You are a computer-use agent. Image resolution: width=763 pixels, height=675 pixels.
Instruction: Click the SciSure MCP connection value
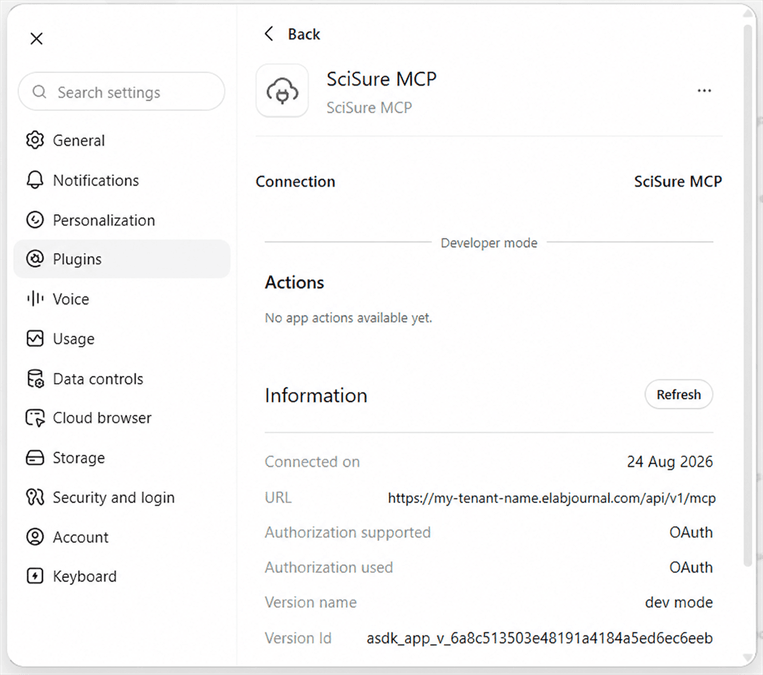point(678,182)
